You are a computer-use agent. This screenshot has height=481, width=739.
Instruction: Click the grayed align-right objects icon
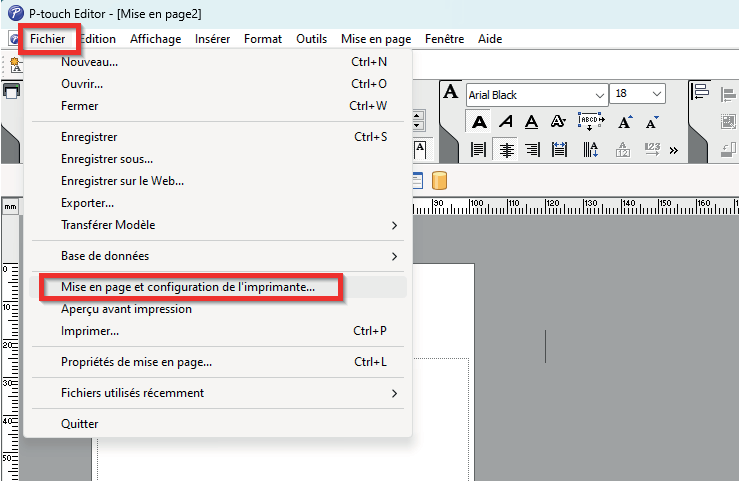729,95
